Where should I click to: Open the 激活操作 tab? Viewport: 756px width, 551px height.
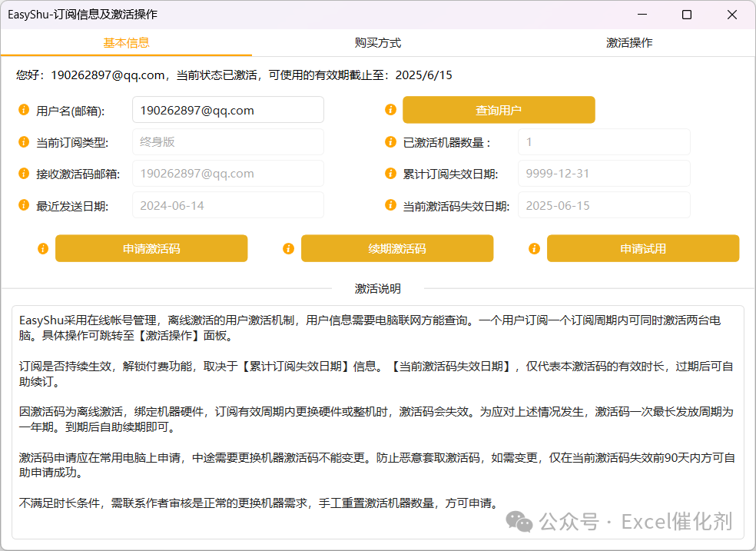click(x=629, y=43)
